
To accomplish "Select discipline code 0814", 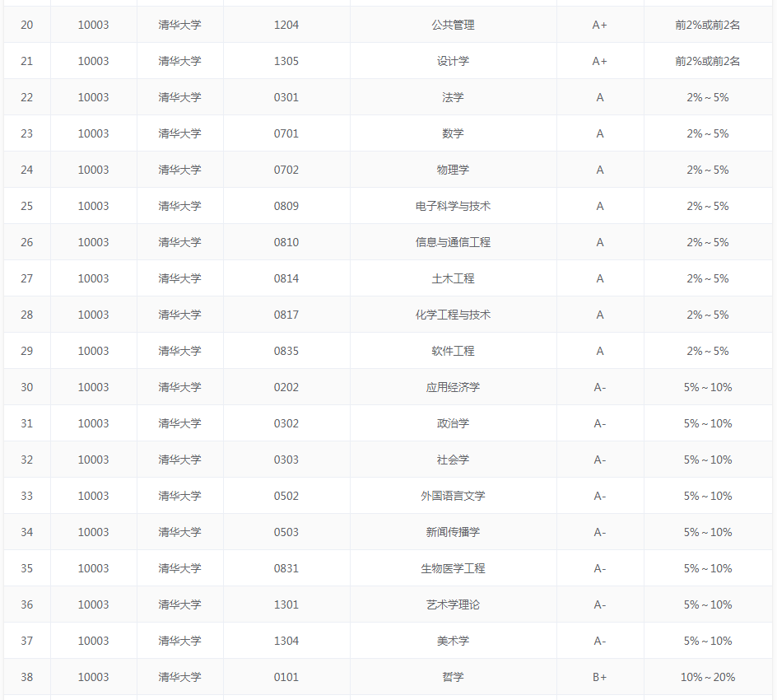I will [x=286, y=278].
